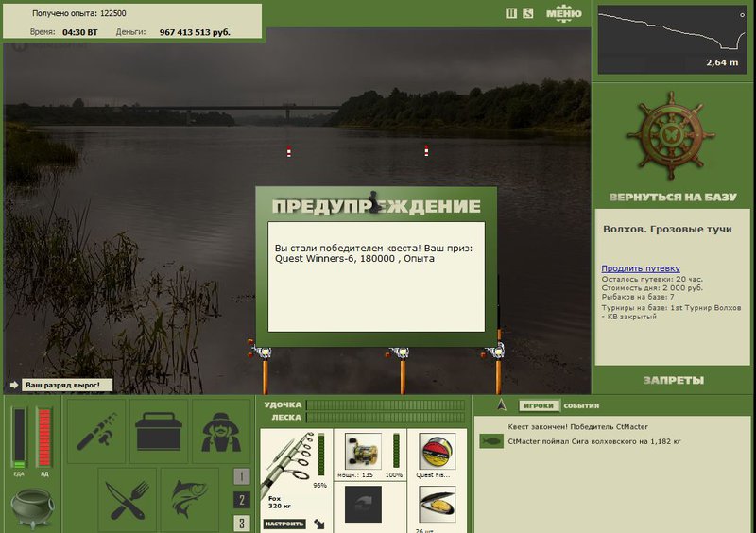Click the mussel bait thumbnail

[x=437, y=504]
